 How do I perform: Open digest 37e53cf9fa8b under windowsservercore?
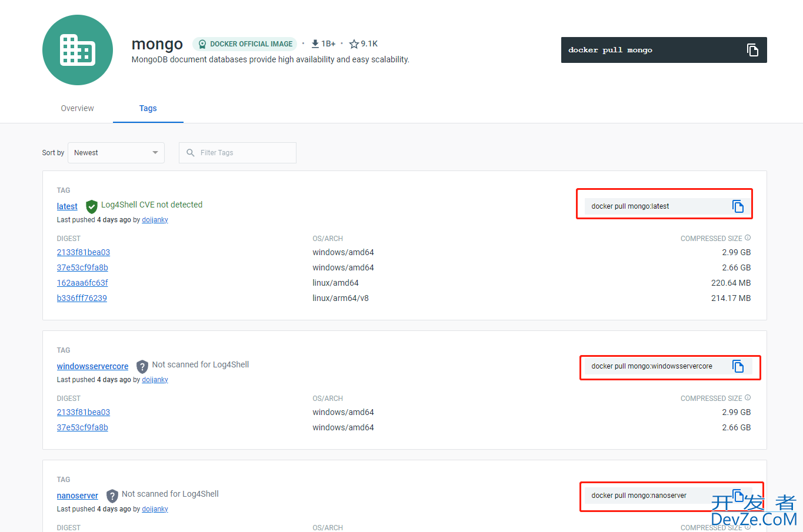coord(82,427)
